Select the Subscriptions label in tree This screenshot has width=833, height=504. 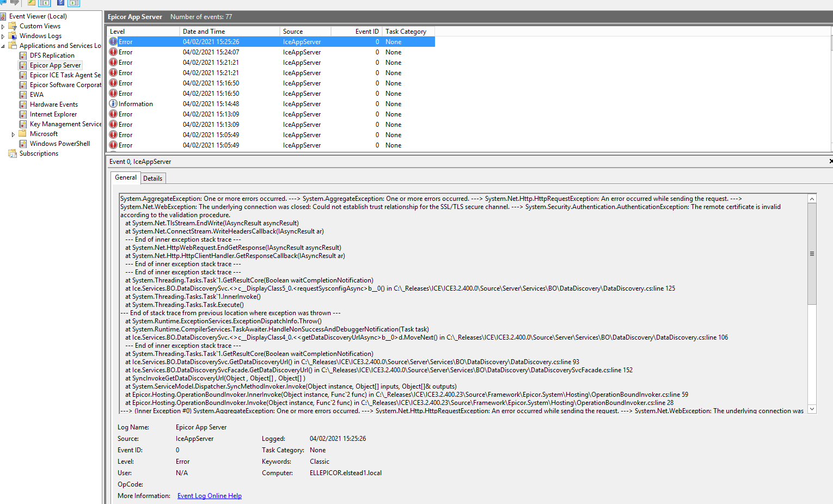coord(39,153)
